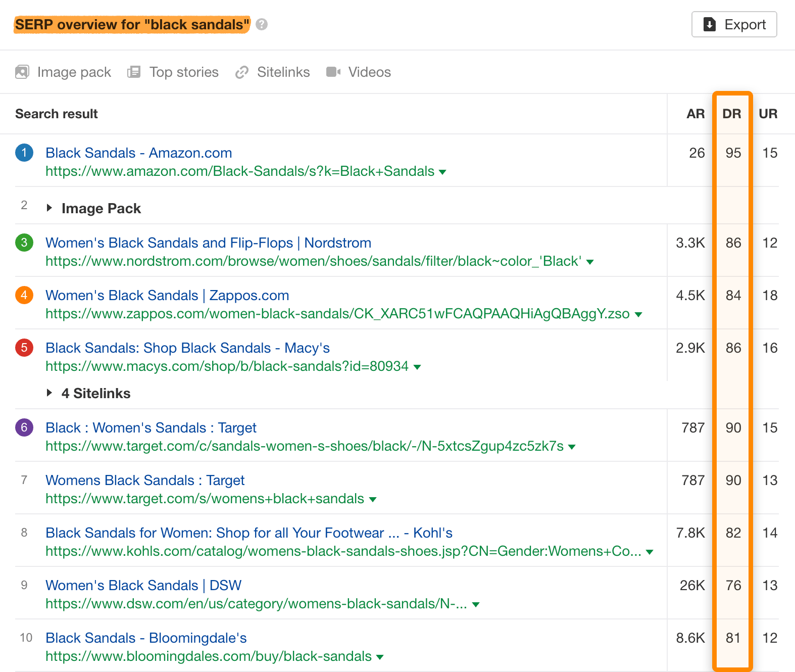
Task: Click the Image pack icon
Action: coord(22,72)
